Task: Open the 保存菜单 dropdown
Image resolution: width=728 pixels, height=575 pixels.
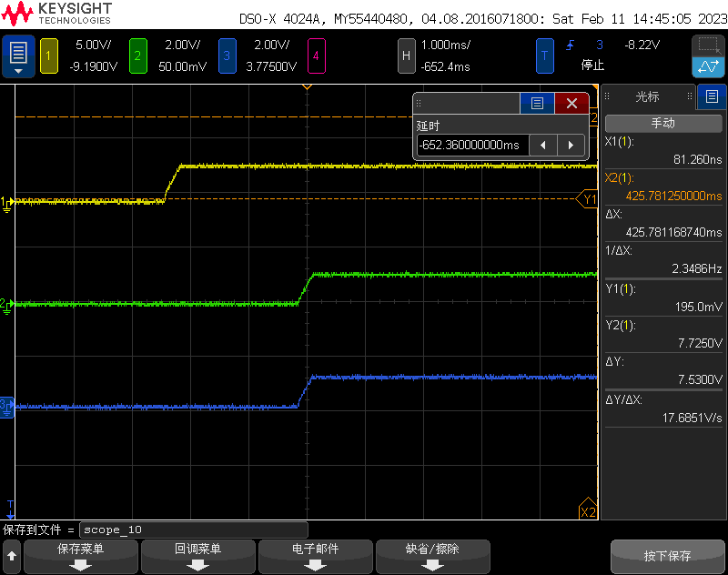Action: pyautogui.click(x=80, y=556)
